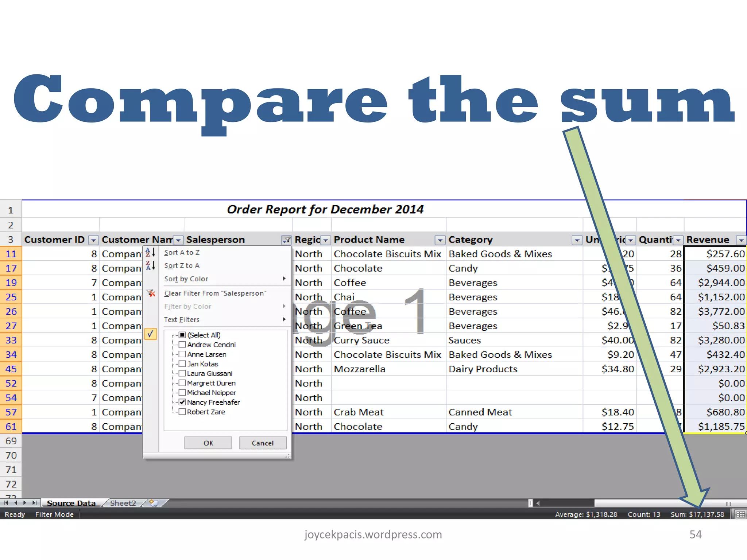The image size is (747, 560).
Task: Select the $1,185.75 revenue cell
Action: (715, 426)
